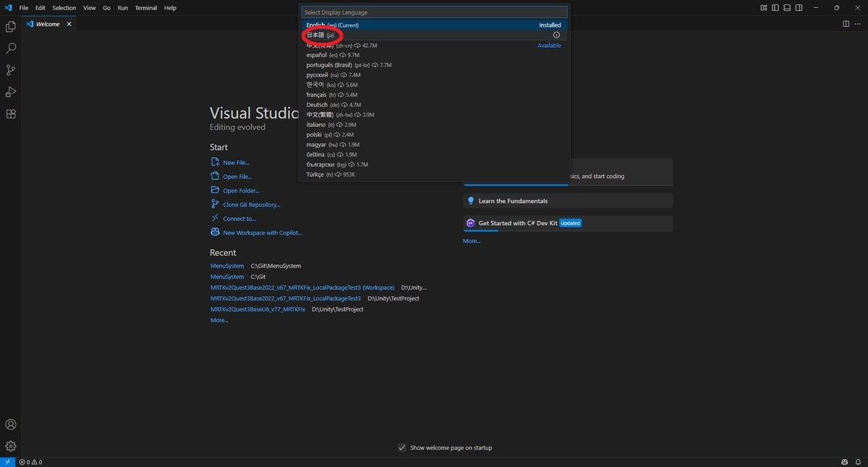Viewport: 868px width, 467px height.
Task: Open the Search view icon
Action: (11, 49)
